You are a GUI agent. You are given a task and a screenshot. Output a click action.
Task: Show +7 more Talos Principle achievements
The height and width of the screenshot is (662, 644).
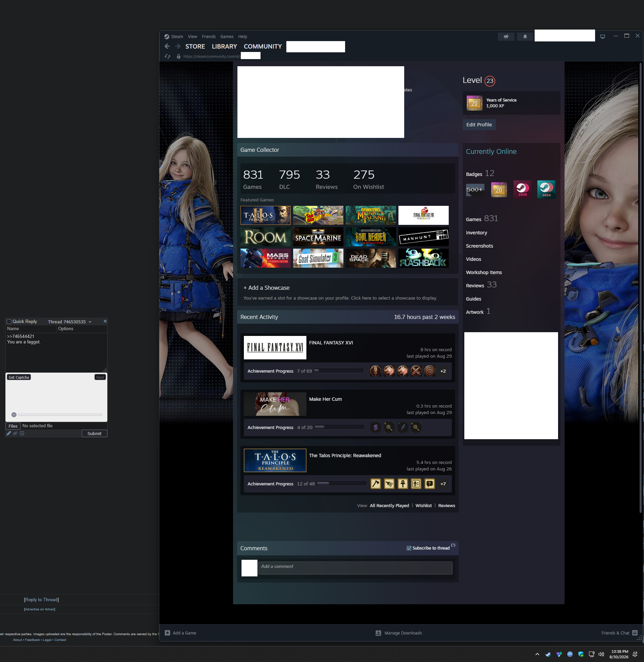pos(443,484)
